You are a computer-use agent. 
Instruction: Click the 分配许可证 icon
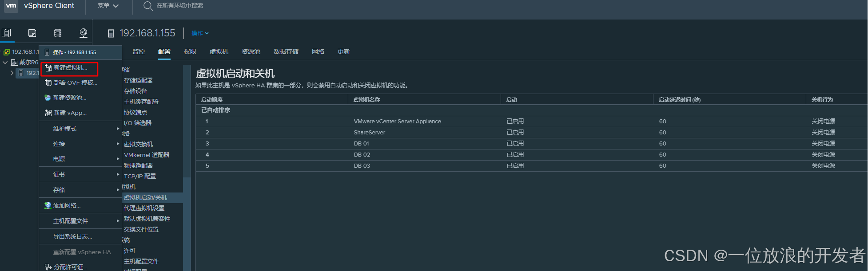(x=48, y=267)
